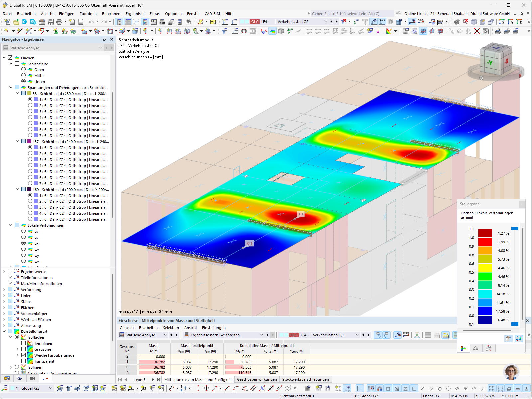Select the Oben radio button
The image size is (532, 399).
pyautogui.click(x=24, y=70)
